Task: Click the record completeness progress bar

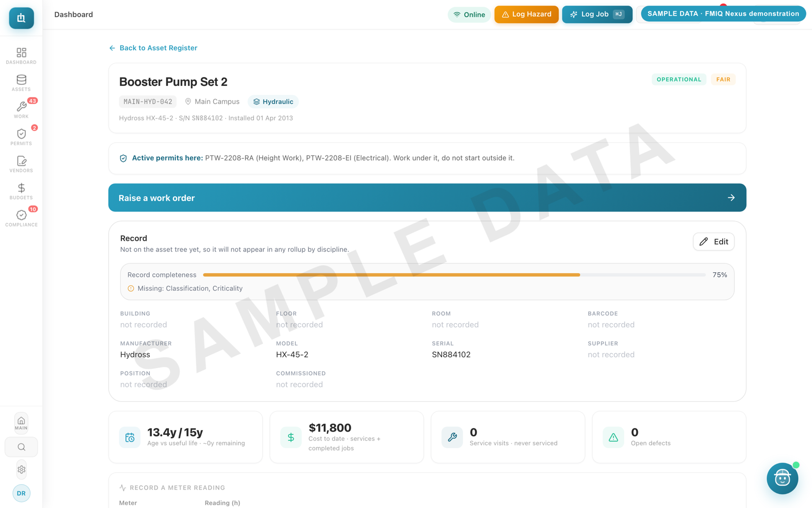Action: 454,275
